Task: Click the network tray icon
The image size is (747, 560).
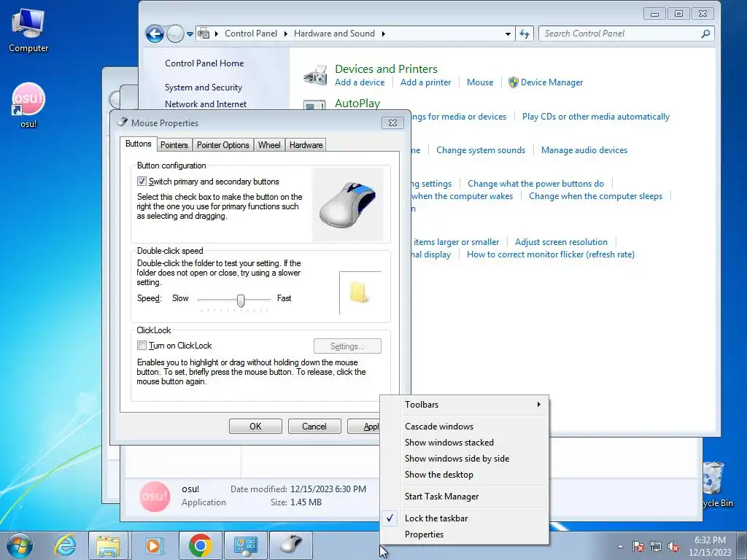Action: (x=656, y=546)
